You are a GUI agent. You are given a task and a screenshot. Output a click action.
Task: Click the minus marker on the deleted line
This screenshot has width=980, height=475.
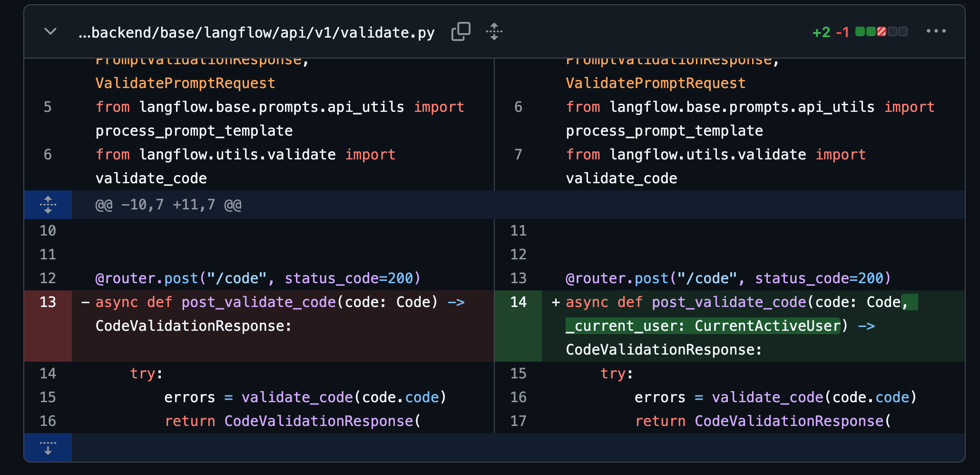tap(86, 302)
